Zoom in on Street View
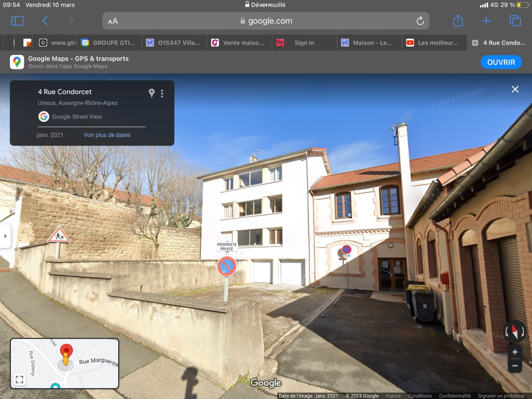 (515, 352)
